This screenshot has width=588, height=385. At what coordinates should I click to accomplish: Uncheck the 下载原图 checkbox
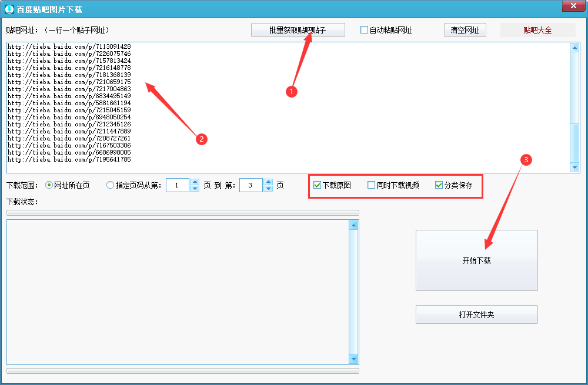(x=318, y=185)
